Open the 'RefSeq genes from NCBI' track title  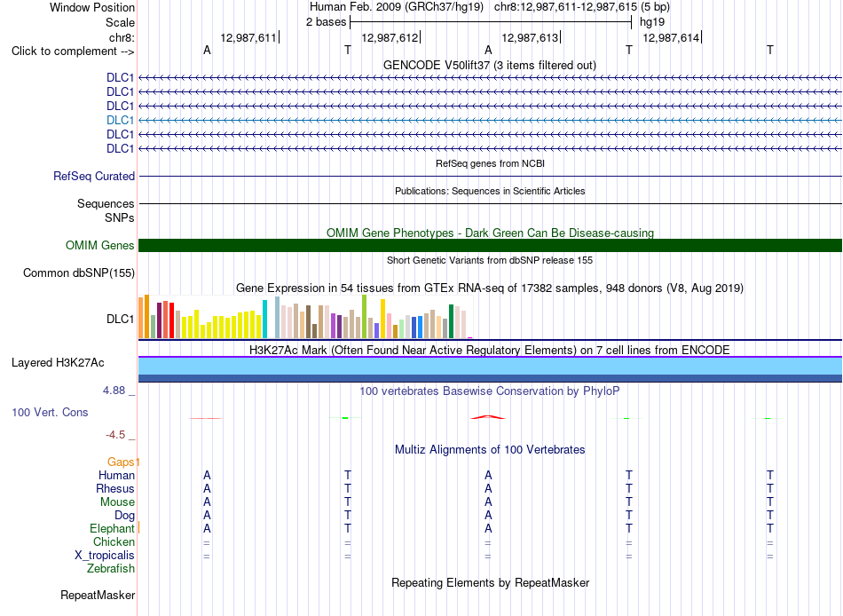coord(490,163)
